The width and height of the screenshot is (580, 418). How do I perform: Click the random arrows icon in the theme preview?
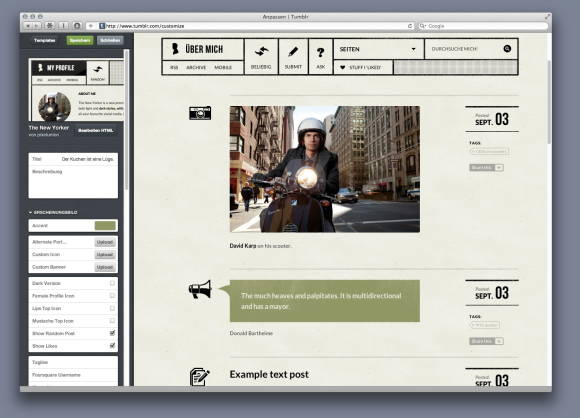(x=98, y=69)
